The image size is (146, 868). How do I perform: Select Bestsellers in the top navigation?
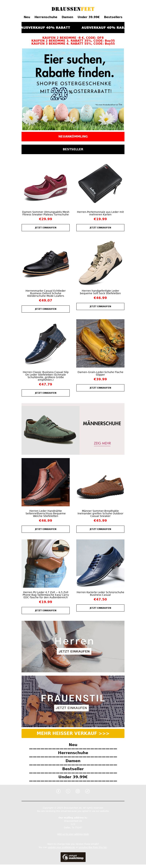[x=113, y=17]
